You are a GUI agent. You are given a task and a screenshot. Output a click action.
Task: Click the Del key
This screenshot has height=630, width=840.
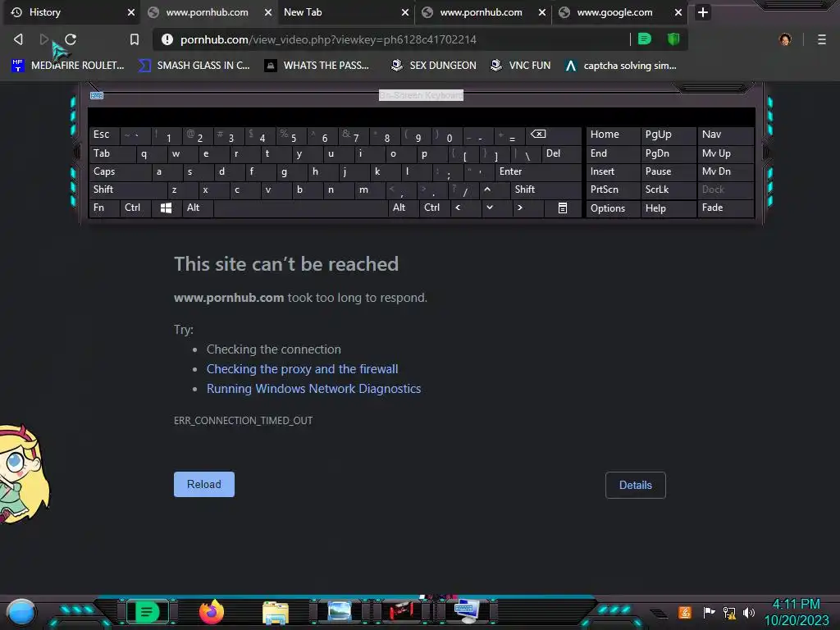point(561,153)
